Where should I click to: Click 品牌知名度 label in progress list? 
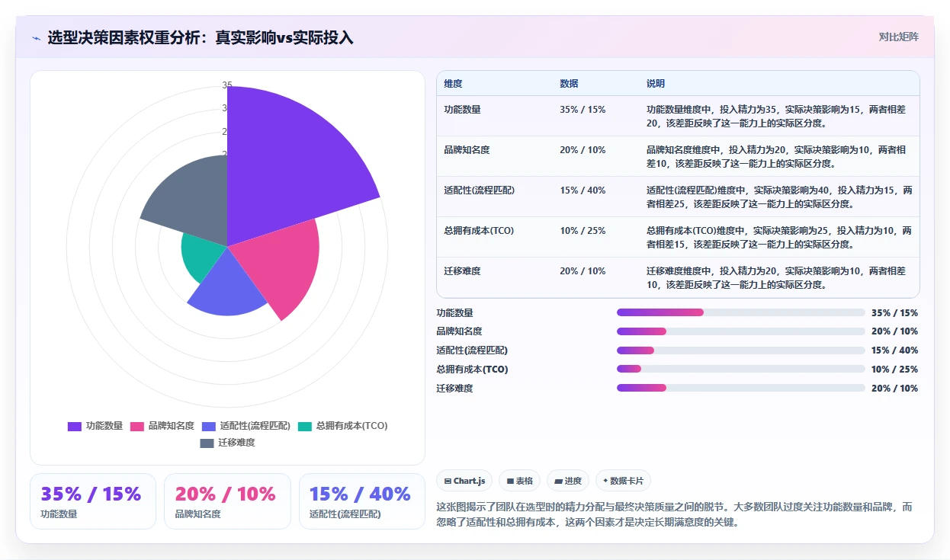pyautogui.click(x=459, y=331)
